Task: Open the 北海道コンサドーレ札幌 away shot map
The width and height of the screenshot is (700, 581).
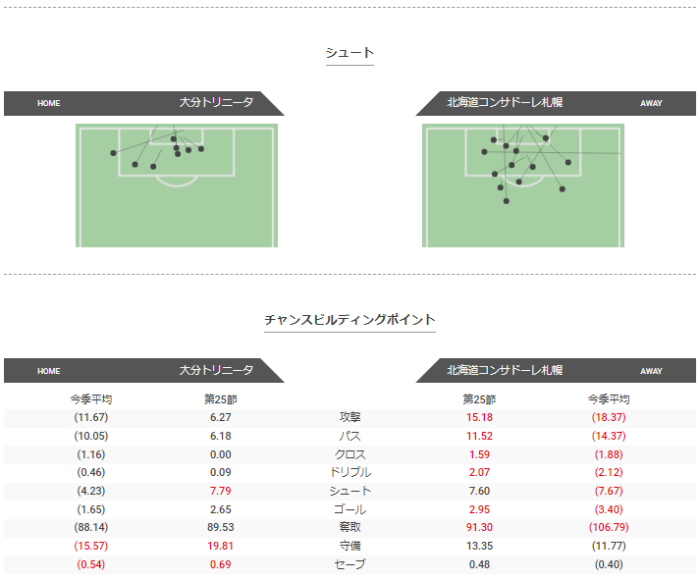Action: pyautogui.click(x=523, y=185)
